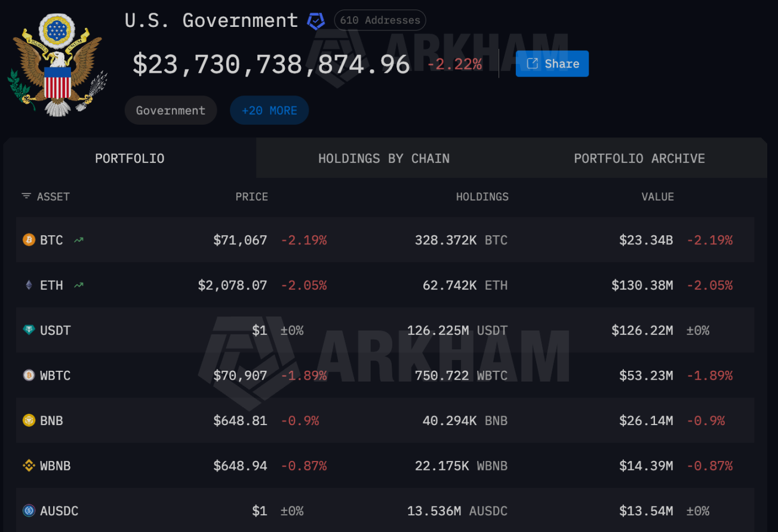The height and width of the screenshot is (532, 778).
Task: Expand the 610 Addresses list badge
Action: (380, 20)
